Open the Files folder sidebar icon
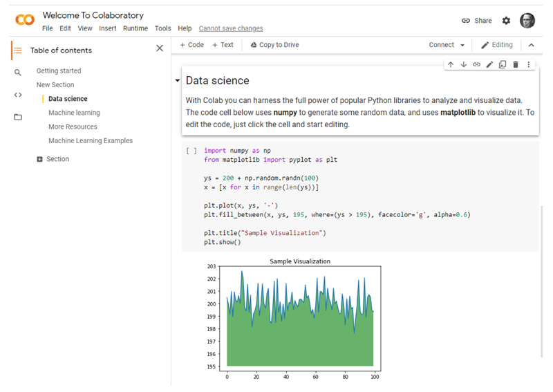 (18, 117)
